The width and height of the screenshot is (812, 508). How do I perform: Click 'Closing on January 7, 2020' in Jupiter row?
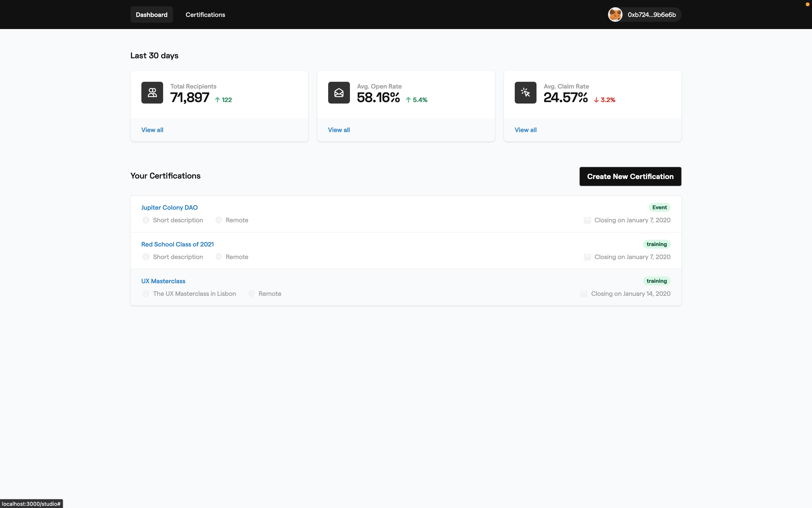[632, 220]
